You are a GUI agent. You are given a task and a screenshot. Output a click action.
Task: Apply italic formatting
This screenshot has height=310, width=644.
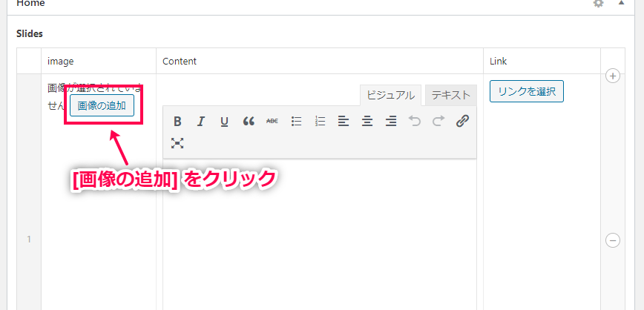click(x=200, y=122)
